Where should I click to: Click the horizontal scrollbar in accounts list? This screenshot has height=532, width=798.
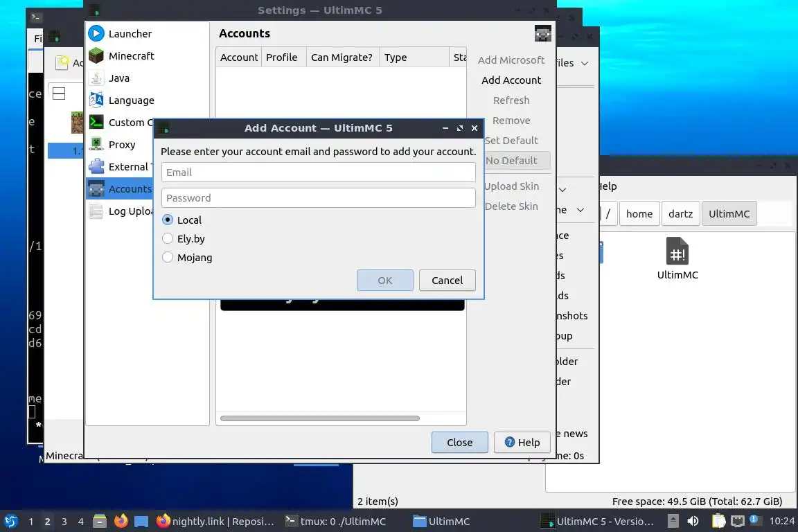319,418
